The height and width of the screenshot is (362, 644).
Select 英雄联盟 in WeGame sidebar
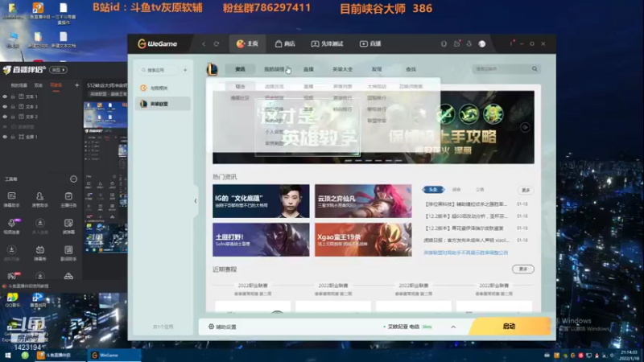[x=163, y=104]
